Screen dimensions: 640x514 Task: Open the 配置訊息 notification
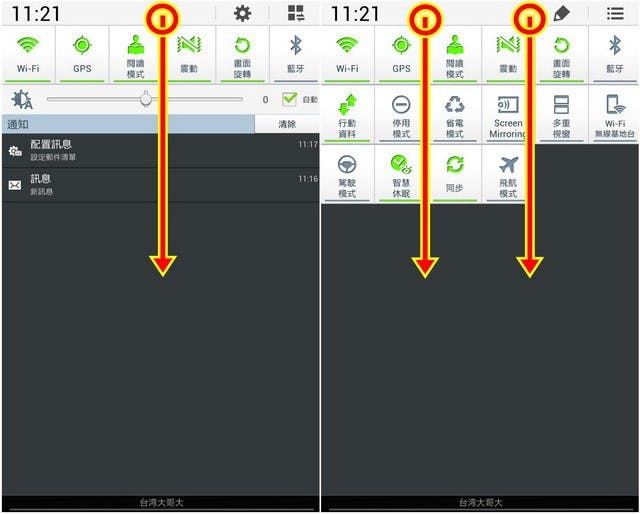coord(161,150)
